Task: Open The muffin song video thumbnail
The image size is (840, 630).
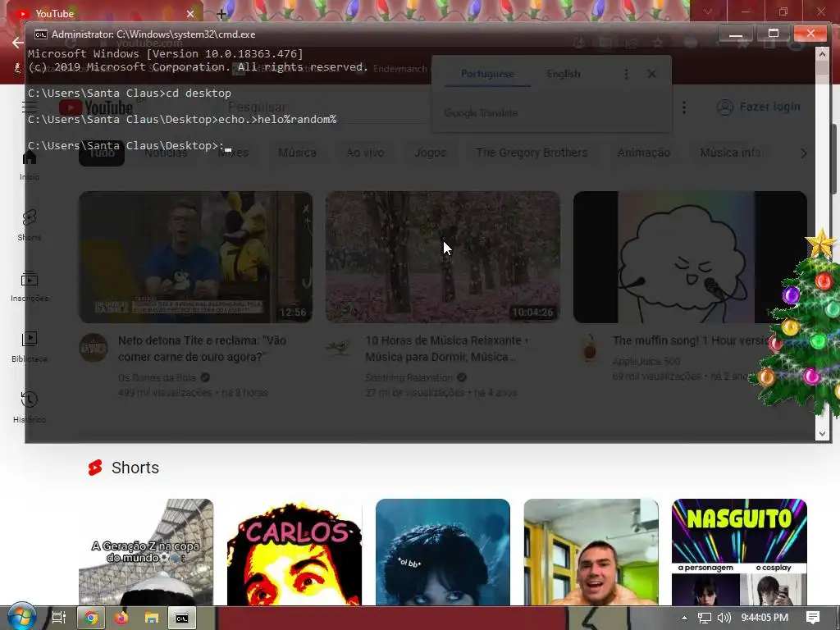Action: tap(690, 257)
